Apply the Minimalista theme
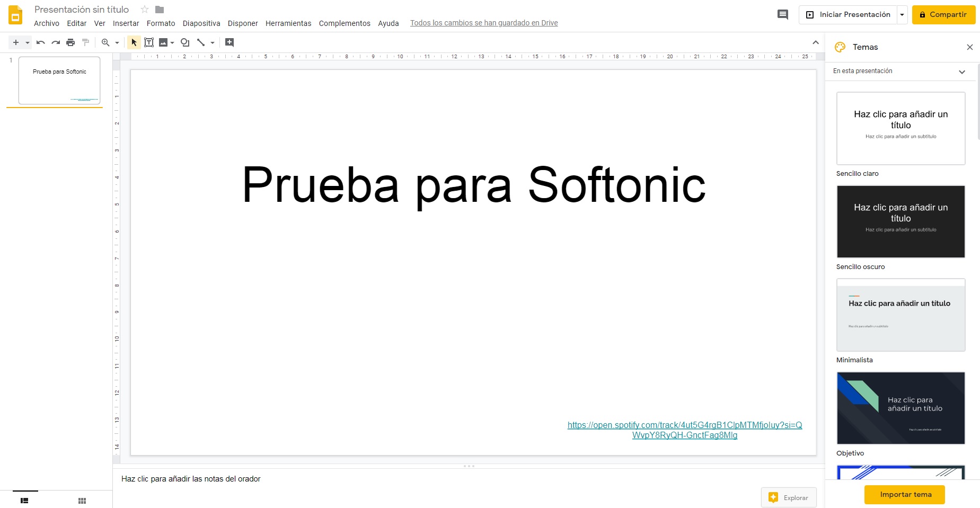This screenshot has width=980, height=508. pos(901,315)
